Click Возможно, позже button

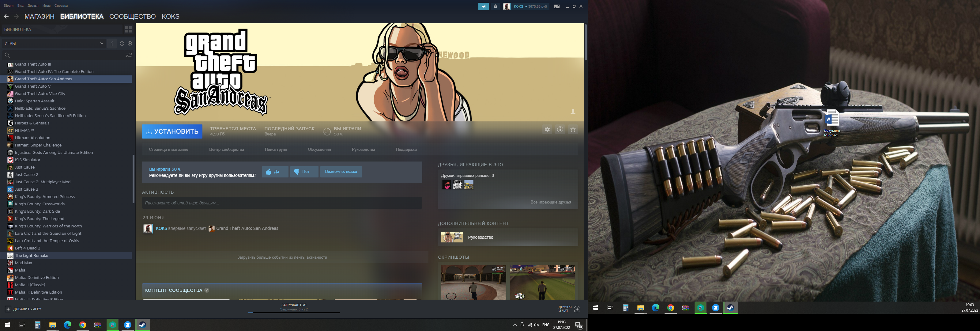coord(341,171)
